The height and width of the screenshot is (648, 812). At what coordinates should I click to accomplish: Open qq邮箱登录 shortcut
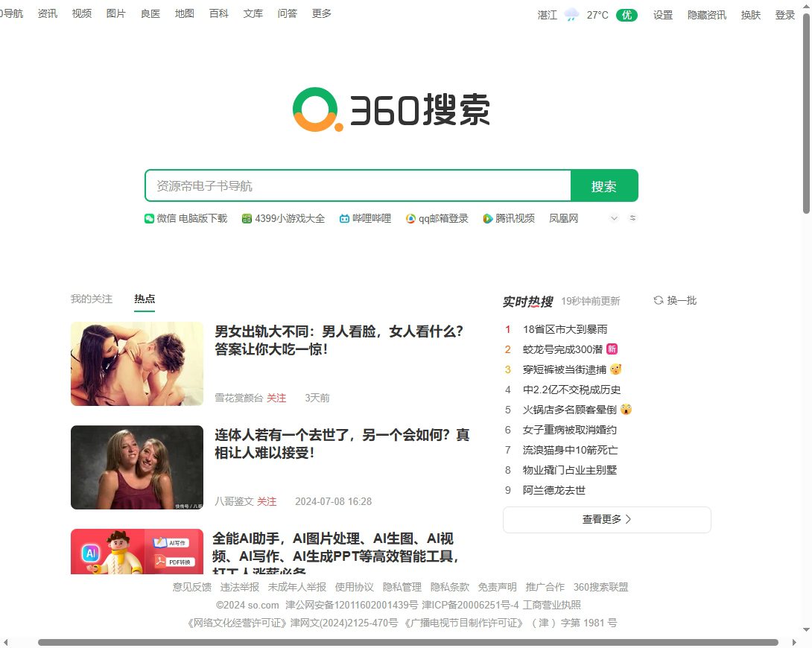(437, 218)
